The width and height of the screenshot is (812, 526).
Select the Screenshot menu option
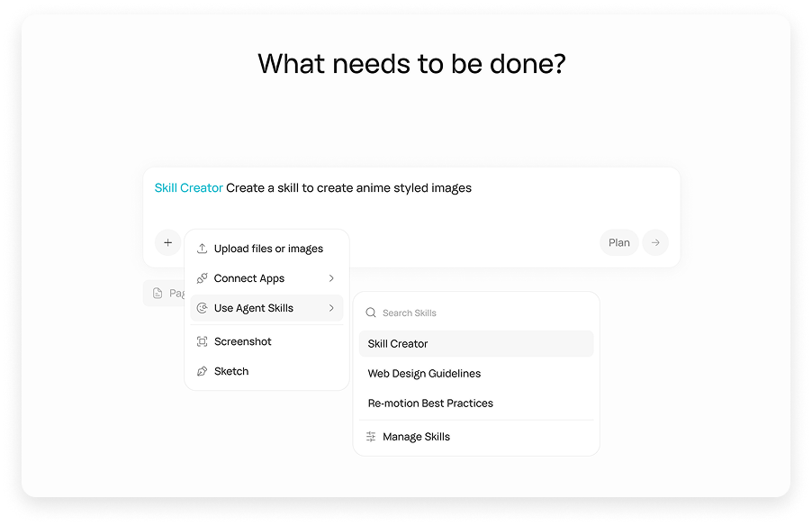[242, 341]
